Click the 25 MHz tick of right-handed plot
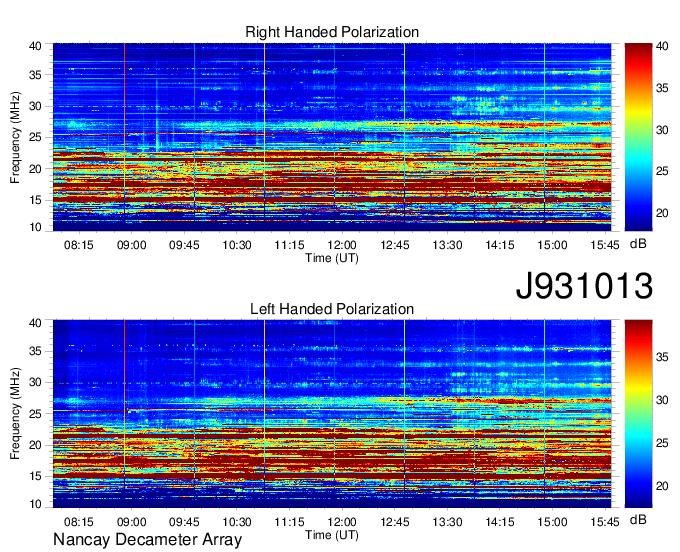The height and width of the screenshot is (552, 680). (35, 137)
